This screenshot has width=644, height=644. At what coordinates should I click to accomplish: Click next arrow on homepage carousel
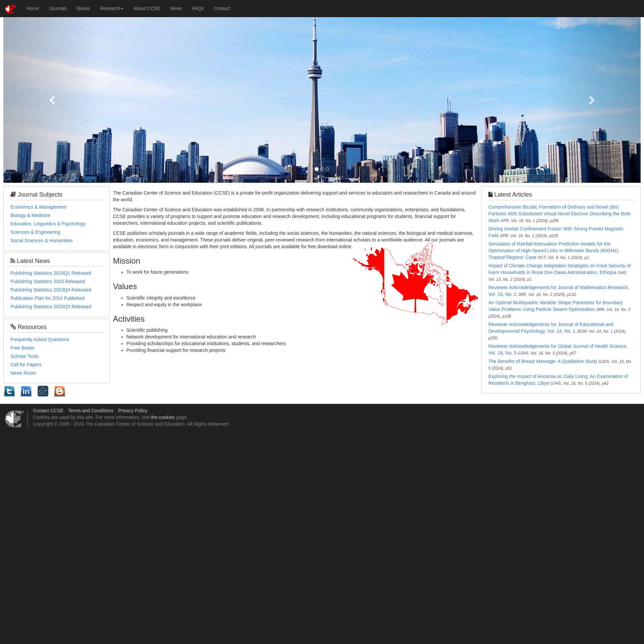click(592, 100)
